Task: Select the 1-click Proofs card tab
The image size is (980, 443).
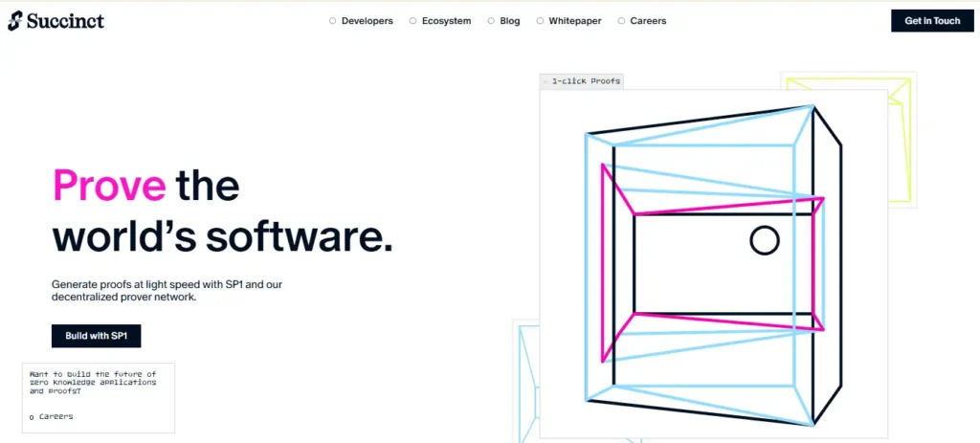Action: click(586, 81)
